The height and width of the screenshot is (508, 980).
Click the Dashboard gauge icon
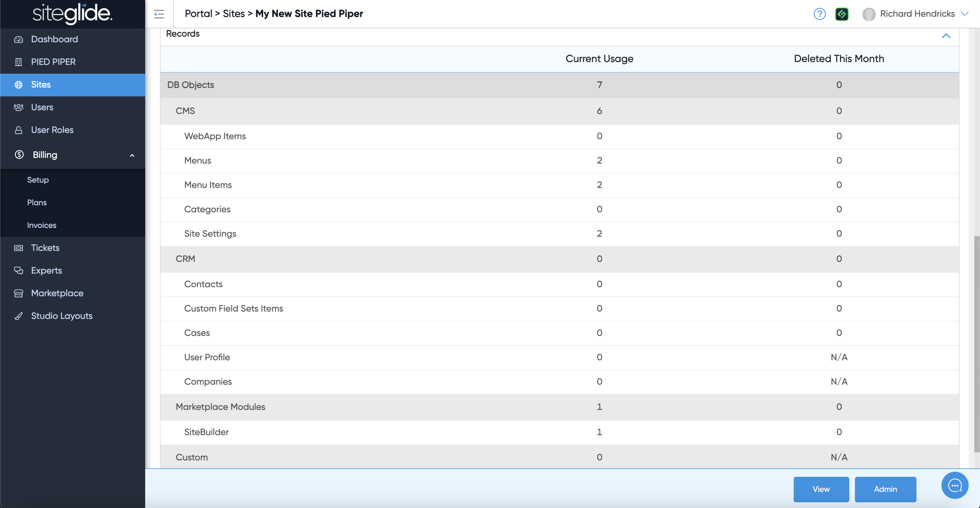tap(18, 39)
